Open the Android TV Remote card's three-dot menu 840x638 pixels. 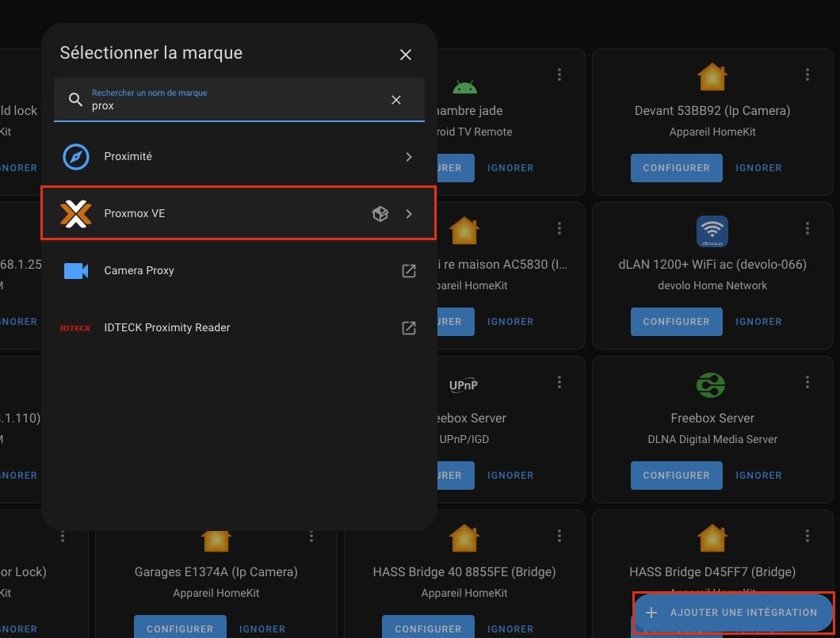(559, 74)
